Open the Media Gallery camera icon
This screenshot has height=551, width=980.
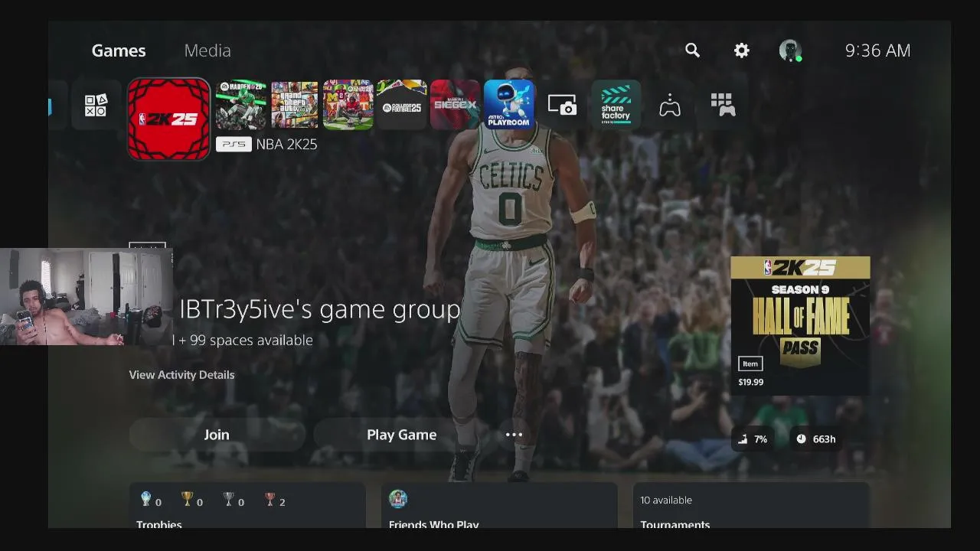pos(563,106)
